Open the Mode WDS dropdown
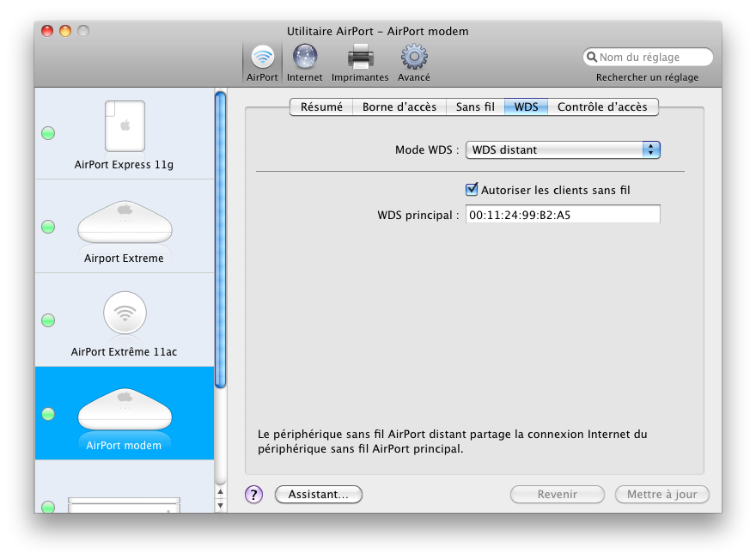The image size is (756, 560). click(563, 150)
